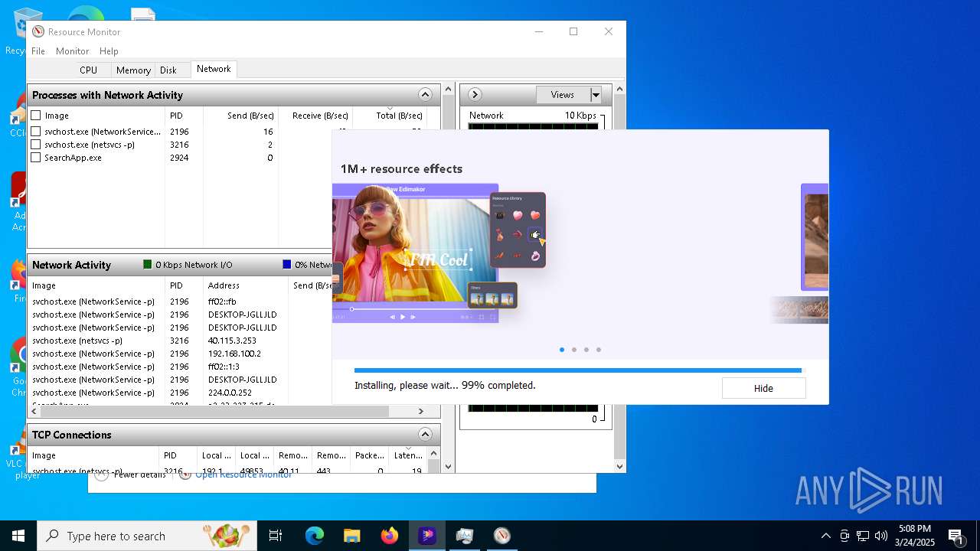Collapse the TCP Connections section

(425, 435)
